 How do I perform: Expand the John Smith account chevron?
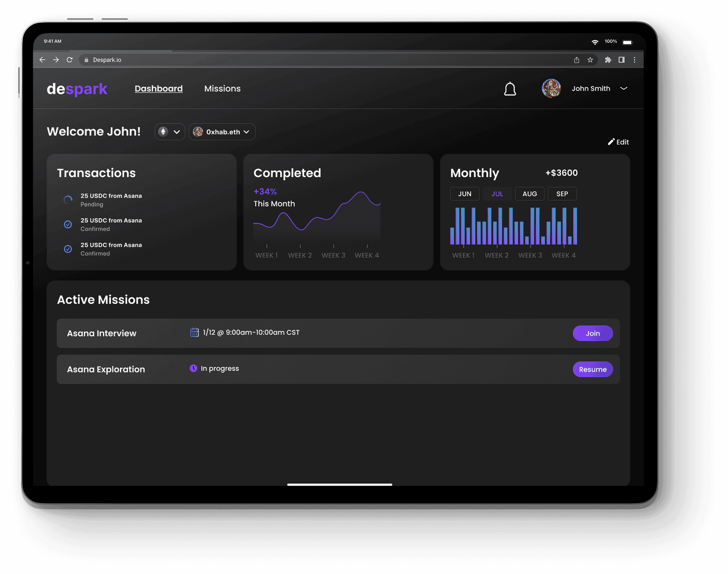pyautogui.click(x=623, y=88)
